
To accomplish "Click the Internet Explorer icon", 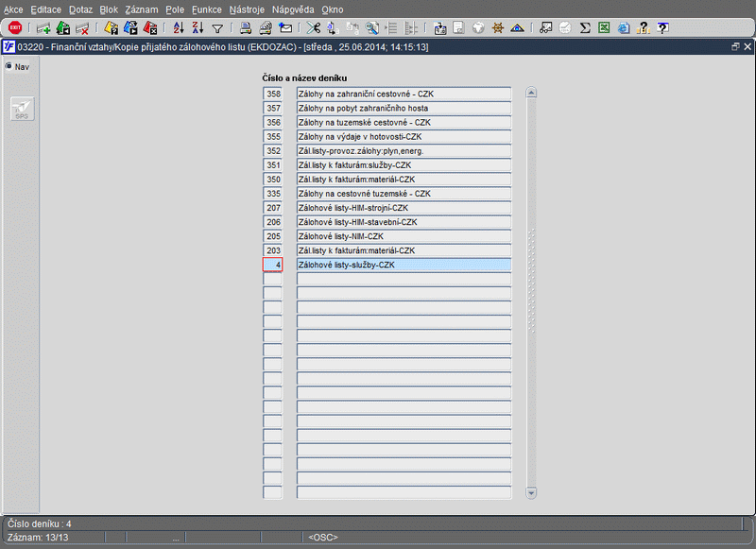I will click(624, 28).
